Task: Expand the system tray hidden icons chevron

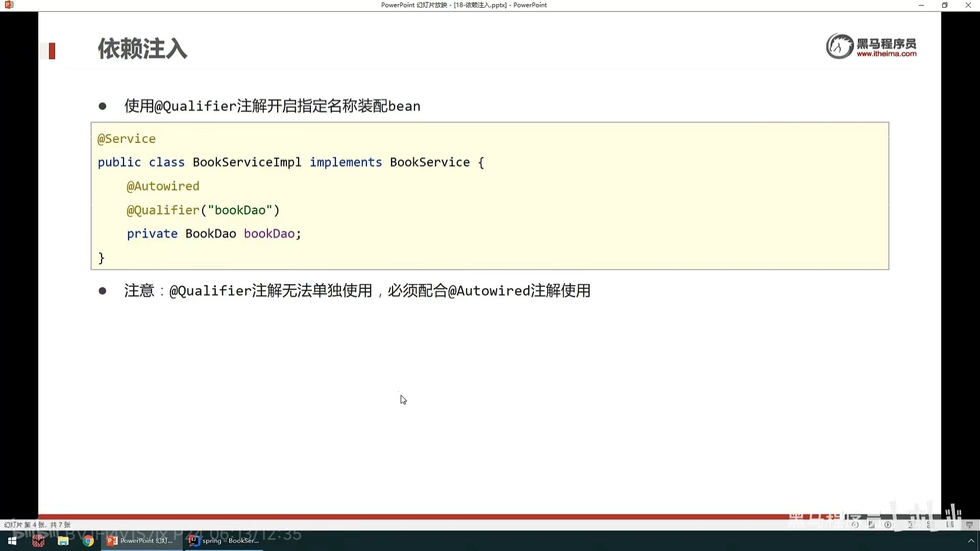Action: tap(971, 541)
